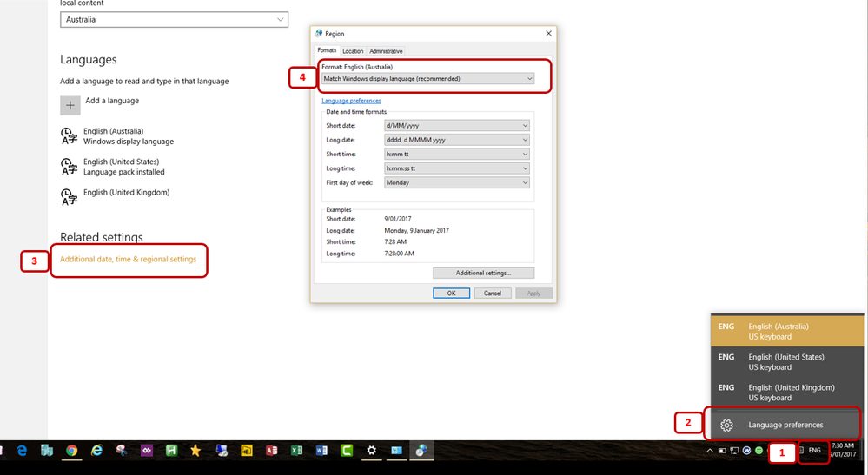Select English (Australia) US keyboard input
This screenshot has width=868, height=475.
pos(787,331)
